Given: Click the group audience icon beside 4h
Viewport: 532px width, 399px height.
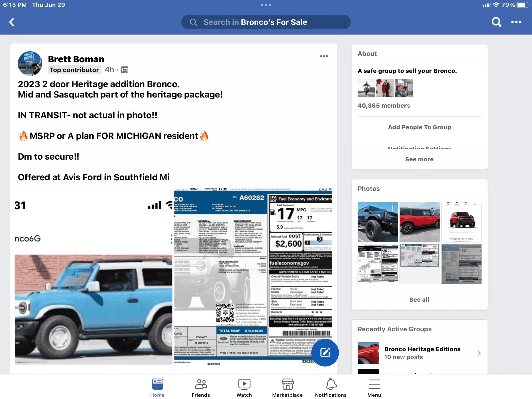Looking at the screenshot, I should pos(125,70).
